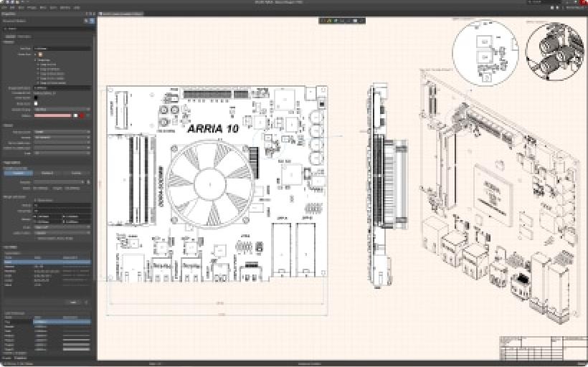588x367 pixels.
Task: Click the delete icon beside the Add button
Action: pos(87,302)
